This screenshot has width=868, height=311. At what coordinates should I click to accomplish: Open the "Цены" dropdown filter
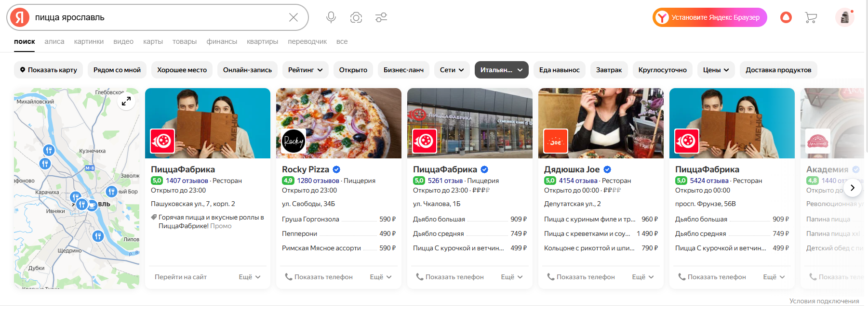(716, 70)
